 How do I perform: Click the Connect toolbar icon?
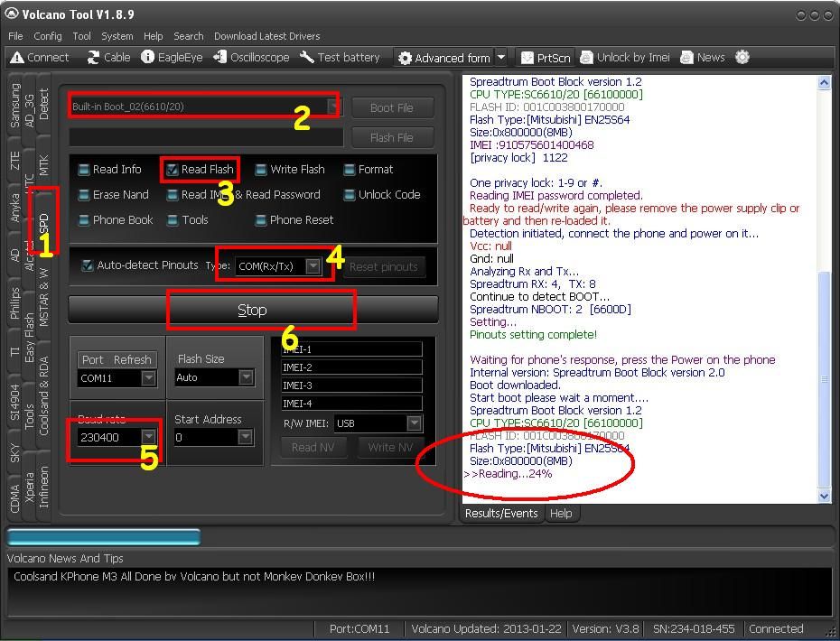(x=16, y=57)
